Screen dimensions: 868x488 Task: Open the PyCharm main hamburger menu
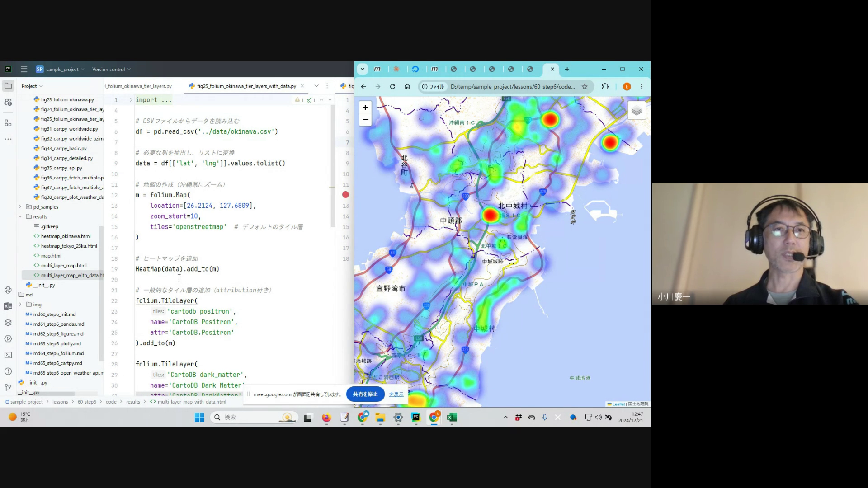24,69
